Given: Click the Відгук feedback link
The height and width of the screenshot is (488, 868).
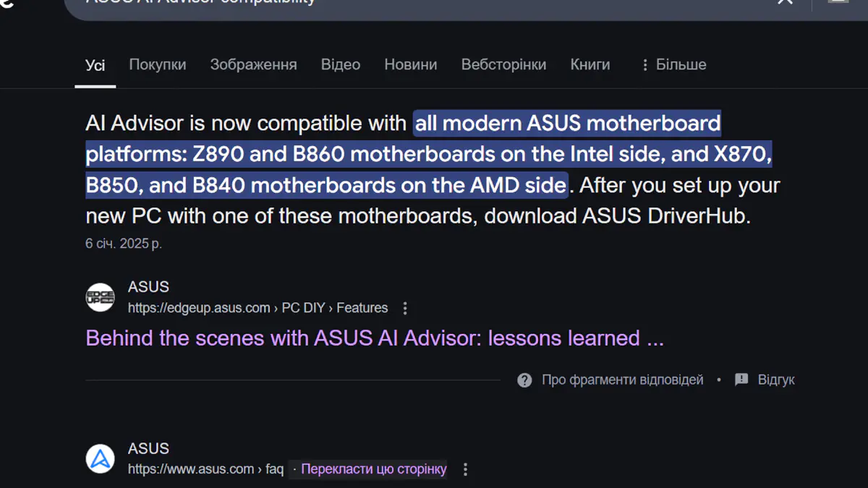Looking at the screenshot, I should click(x=775, y=379).
